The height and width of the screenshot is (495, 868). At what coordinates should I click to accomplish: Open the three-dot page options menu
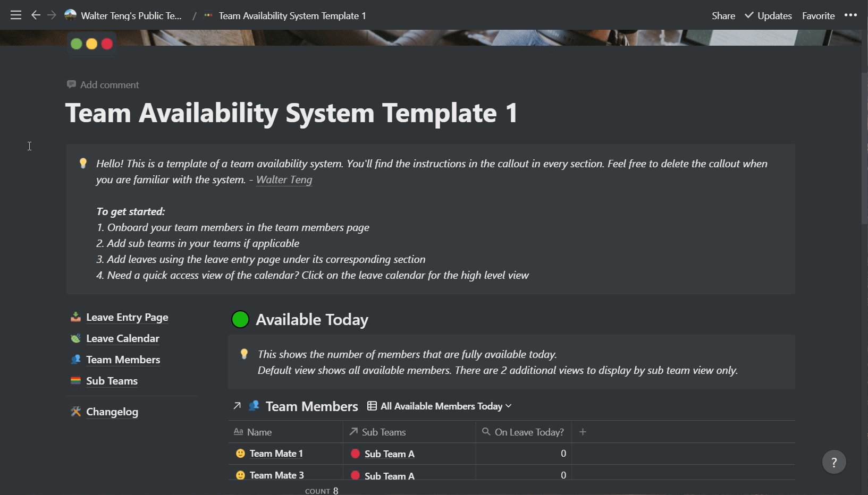click(850, 15)
